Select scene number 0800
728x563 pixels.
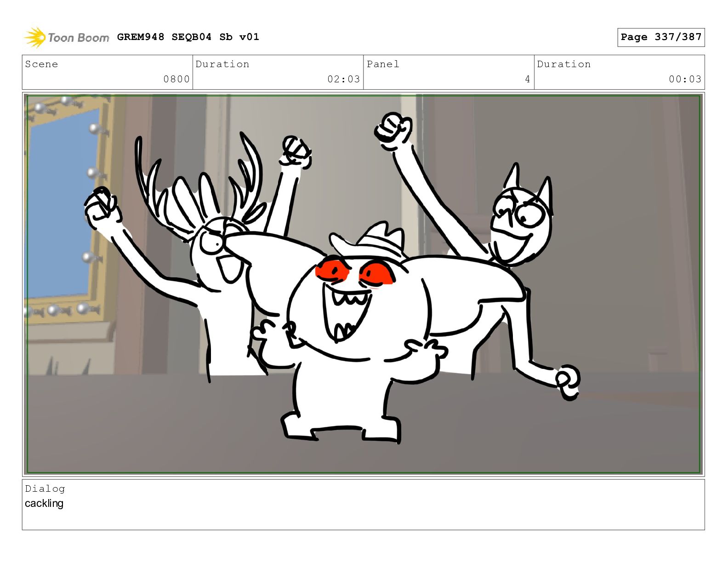(176, 79)
